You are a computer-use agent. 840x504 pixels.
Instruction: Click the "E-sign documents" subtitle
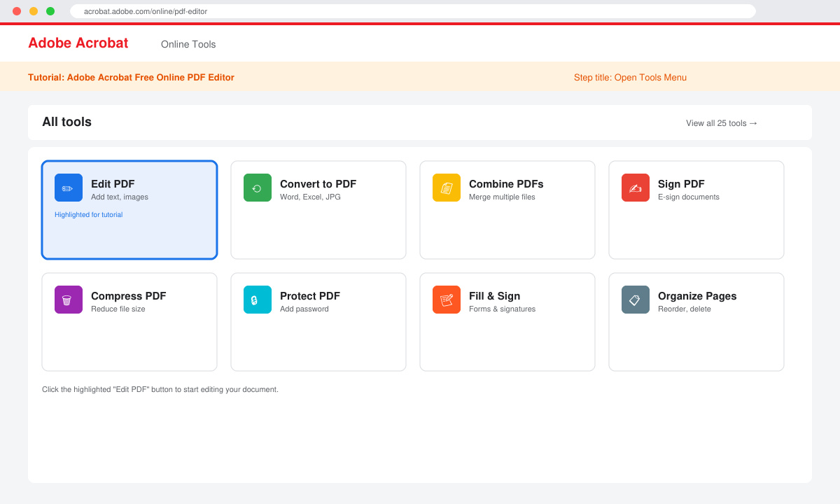[689, 197]
